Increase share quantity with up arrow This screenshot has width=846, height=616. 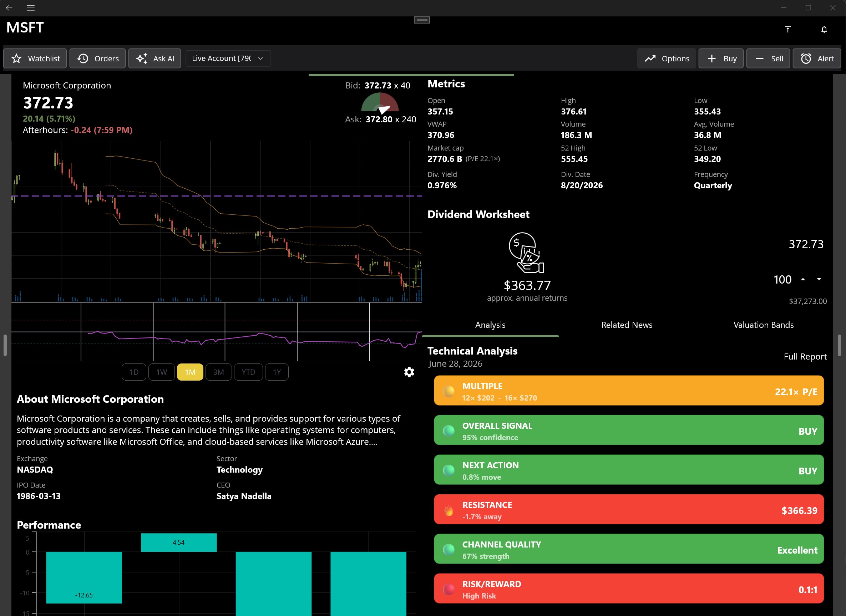(x=803, y=279)
